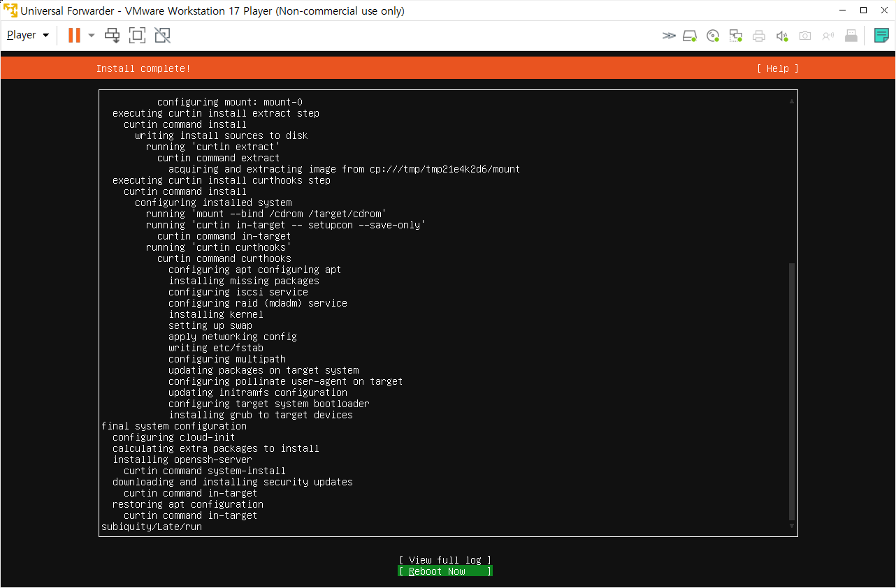Click the 'Install complete!' header text
The height and width of the screenshot is (588, 896).
pos(143,68)
